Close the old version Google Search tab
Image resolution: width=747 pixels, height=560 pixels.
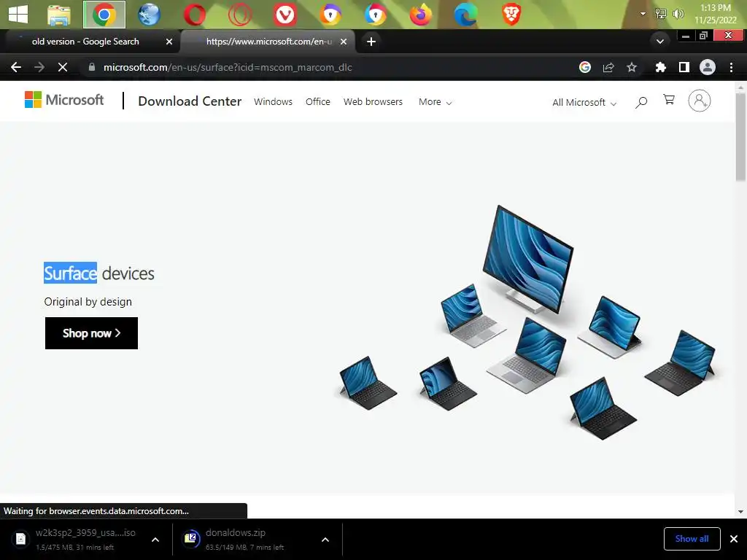pyautogui.click(x=169, y=42)
